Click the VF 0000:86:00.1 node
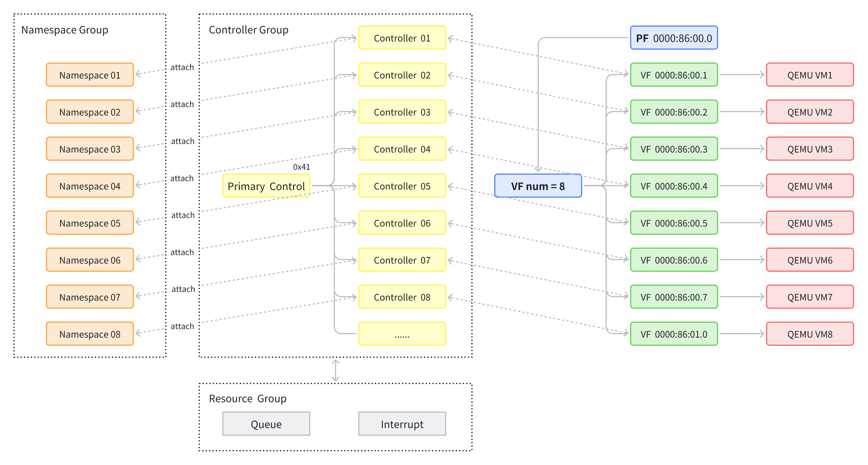 [x=674, y=75]
